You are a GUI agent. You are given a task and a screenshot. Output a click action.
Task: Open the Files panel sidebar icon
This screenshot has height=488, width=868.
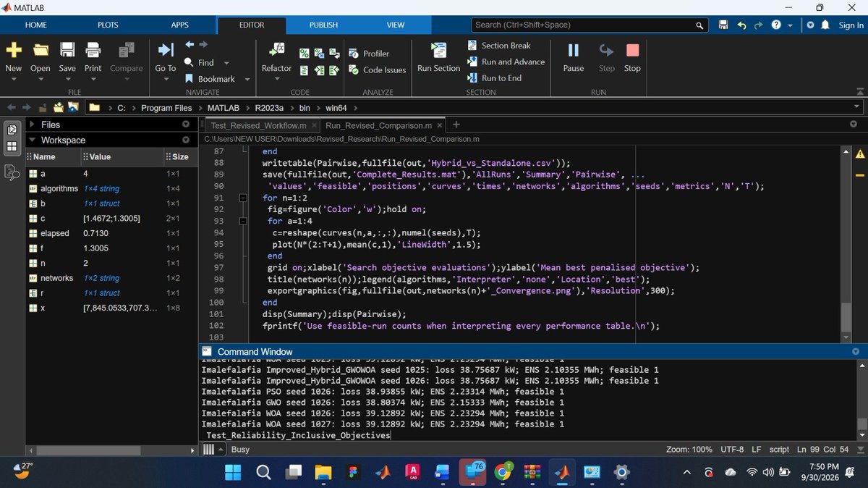click(x=12, y=130)
